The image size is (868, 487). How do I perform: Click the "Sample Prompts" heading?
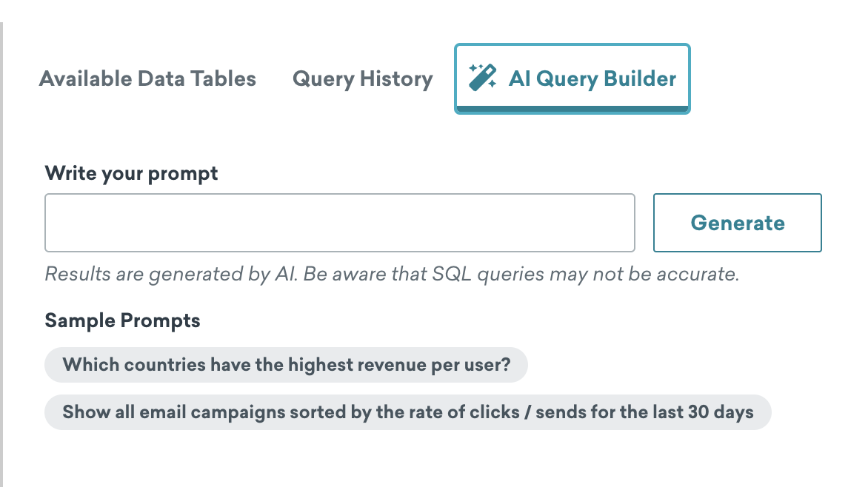click(x=122, y=320)
